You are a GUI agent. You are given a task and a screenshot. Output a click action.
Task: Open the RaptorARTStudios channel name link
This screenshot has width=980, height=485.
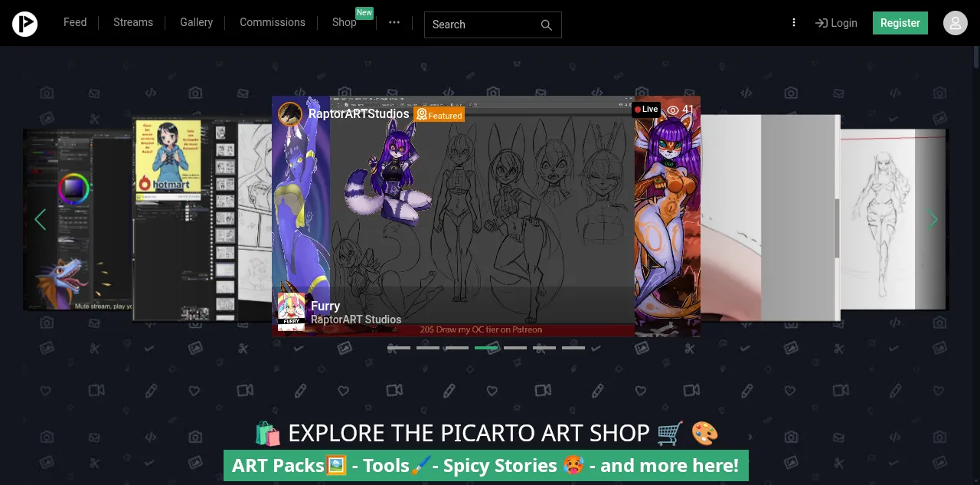point(359,113)
